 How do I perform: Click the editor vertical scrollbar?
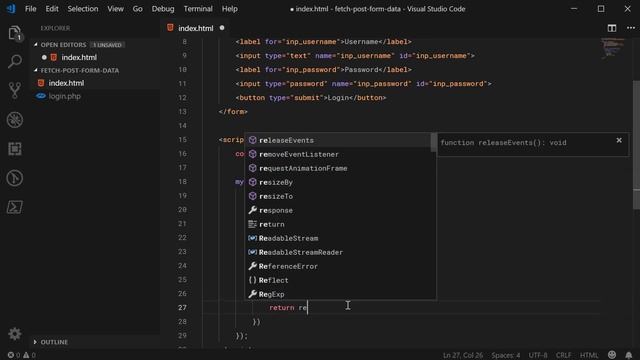(x=636, y=145)
